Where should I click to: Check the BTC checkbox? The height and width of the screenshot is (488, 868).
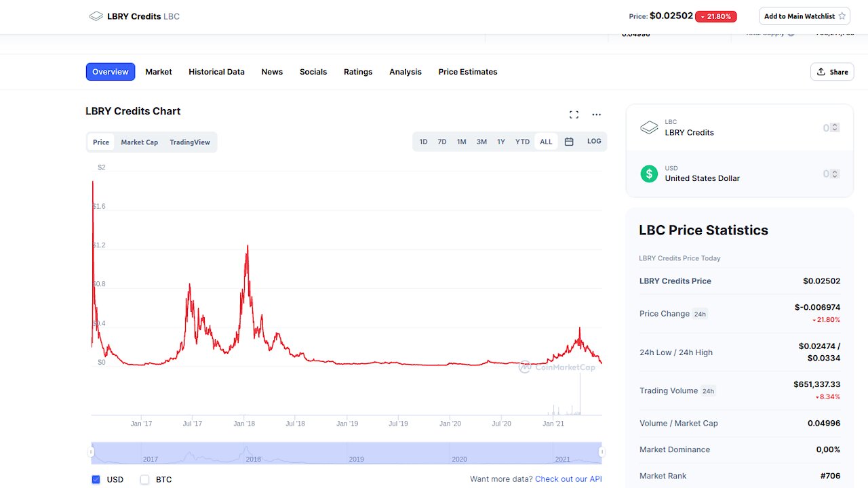tap(144, 479)
